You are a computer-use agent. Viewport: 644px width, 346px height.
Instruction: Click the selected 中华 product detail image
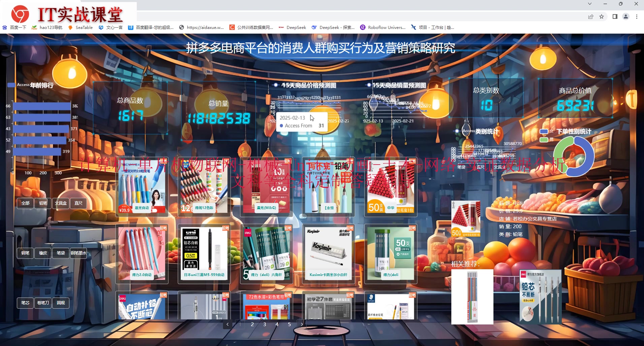[466, 219]
